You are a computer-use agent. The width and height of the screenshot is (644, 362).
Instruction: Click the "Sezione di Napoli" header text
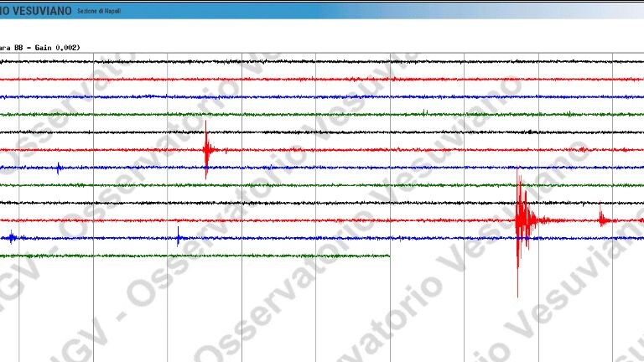(99, 11)
